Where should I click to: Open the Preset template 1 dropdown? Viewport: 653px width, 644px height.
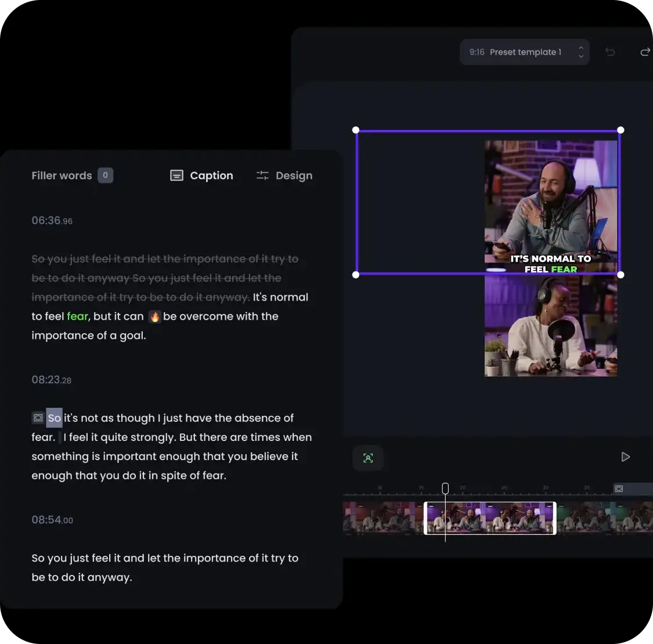[x=524, y=52]
